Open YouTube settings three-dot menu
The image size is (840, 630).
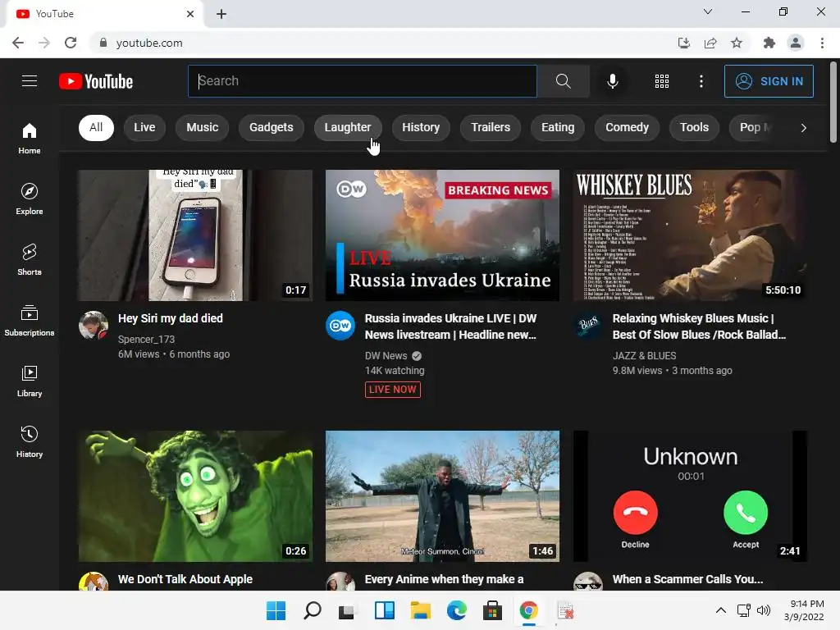pos(701,81)
